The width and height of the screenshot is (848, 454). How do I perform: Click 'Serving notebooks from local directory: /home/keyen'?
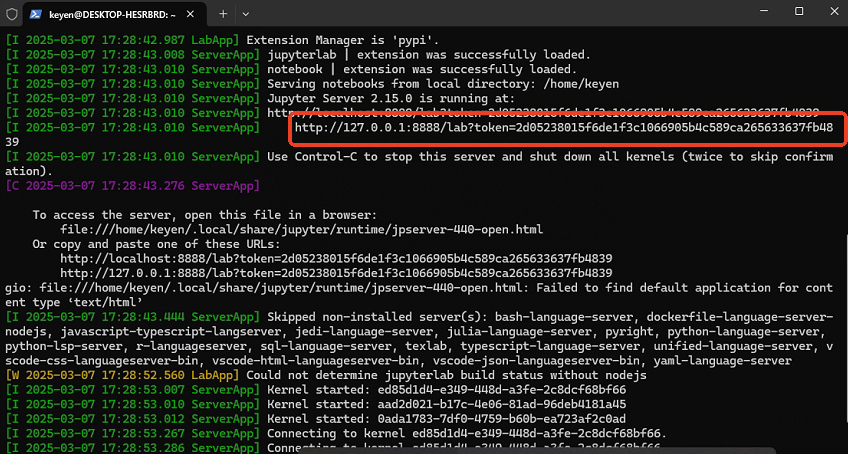(443, 84)
